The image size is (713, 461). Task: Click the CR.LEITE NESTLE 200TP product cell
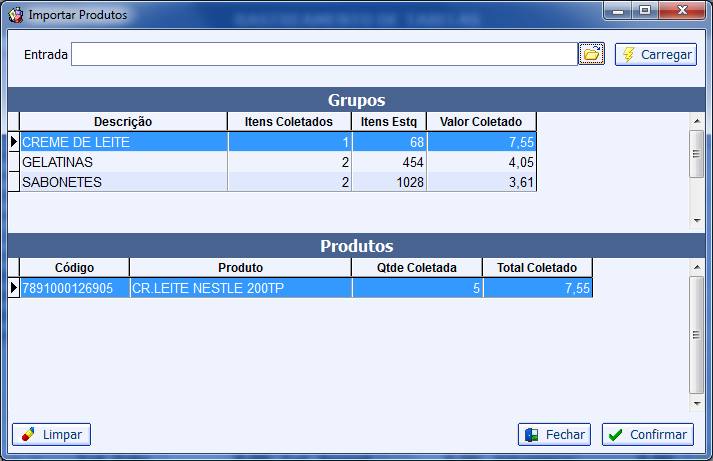click(241, 288)
